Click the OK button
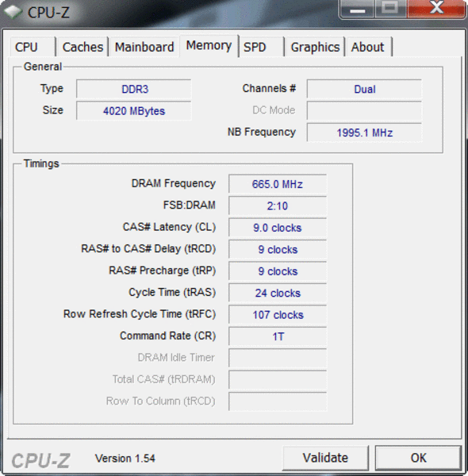The height and width of the screenshot is (476, 468). coord(418,458)
